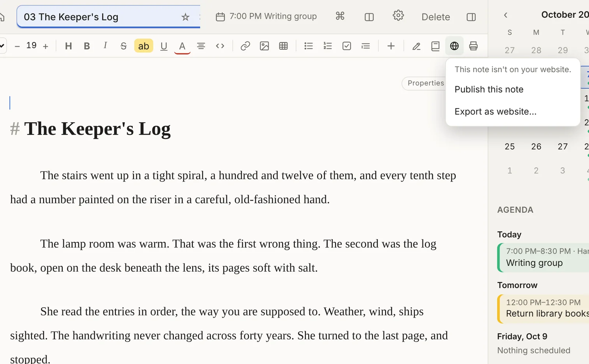Apply yellow highlight color
The height and width of the screenshot is (364, 589).
coord(144,46)
